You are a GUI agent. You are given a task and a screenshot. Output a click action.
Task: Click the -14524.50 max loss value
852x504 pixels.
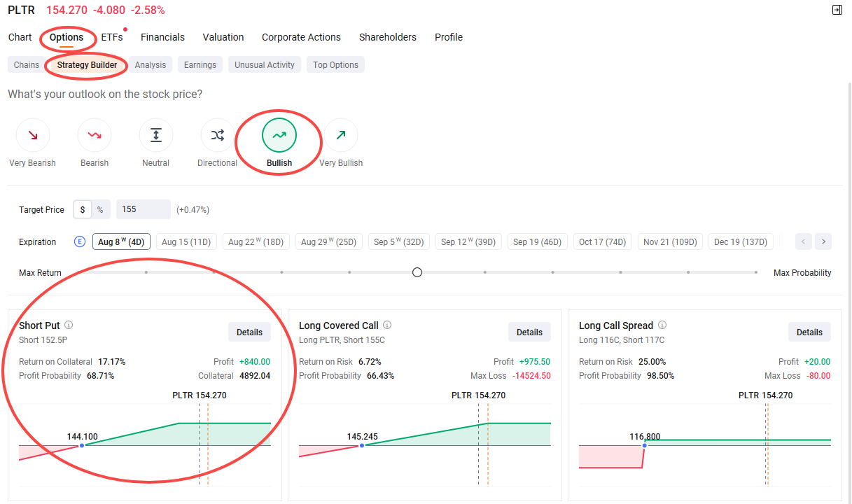[531, 376]
